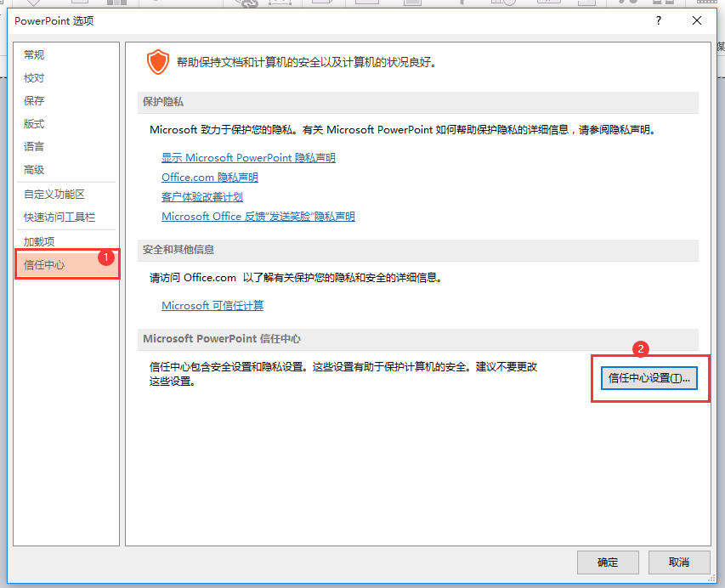Open the Office.com 隐私声明 link

pyautogui.click(x=210, y=177)
